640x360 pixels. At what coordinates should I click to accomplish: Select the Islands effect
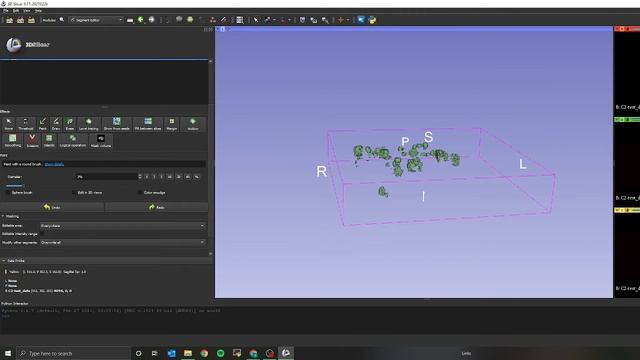49,141
